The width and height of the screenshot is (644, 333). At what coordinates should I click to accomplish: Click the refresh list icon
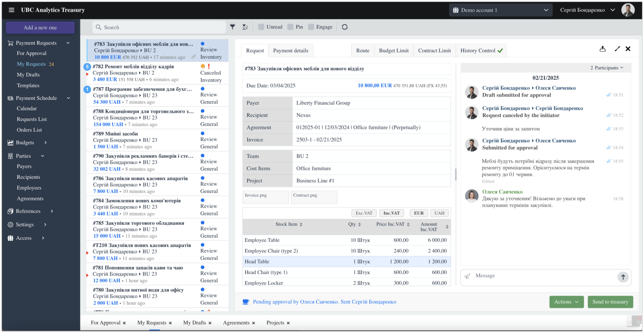click(345, 27)
